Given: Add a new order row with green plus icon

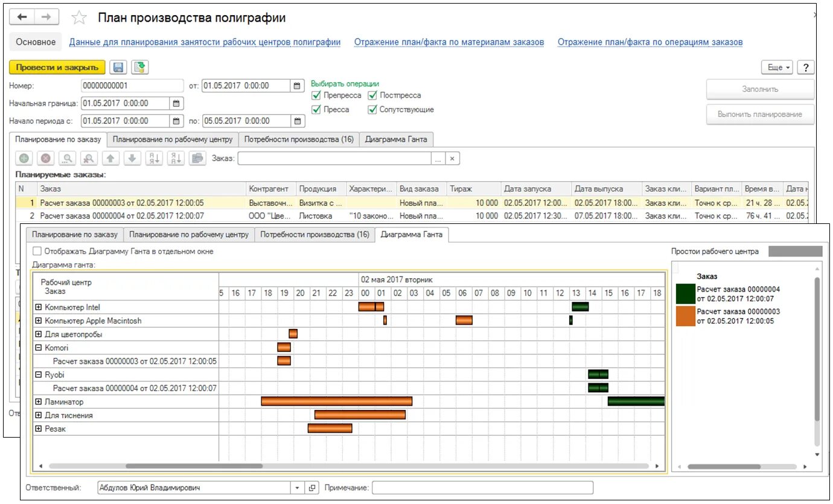Looking at the screenshot, I should (24, 158).
